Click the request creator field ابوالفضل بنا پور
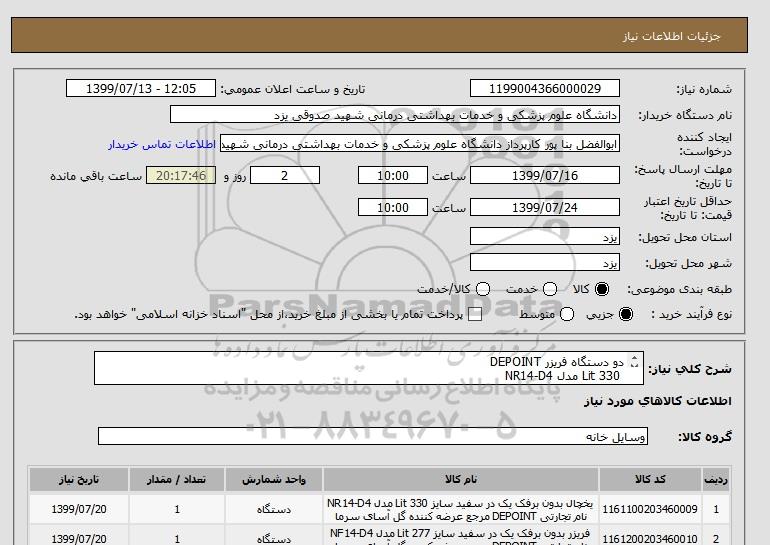Image resolution: width=770 pixels, height=545 pixels. pos(420,144)
